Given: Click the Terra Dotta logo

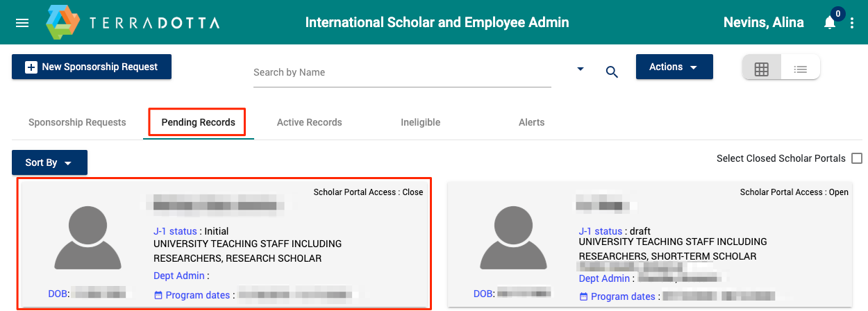Looking at the screenshot, I should click(x=133, y=23).
